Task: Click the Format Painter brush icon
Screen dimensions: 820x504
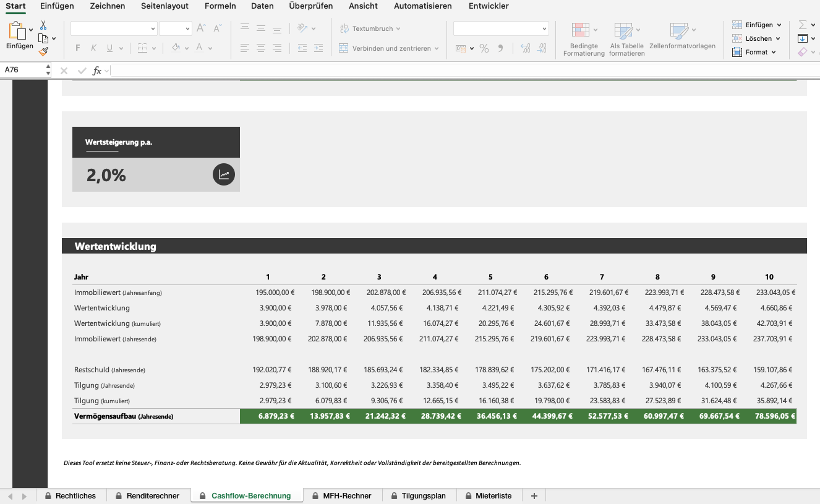Action: click(x=43, y=51)
